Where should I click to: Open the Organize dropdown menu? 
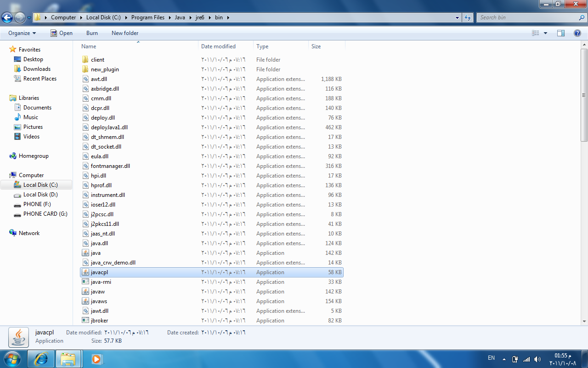point(22,33)
